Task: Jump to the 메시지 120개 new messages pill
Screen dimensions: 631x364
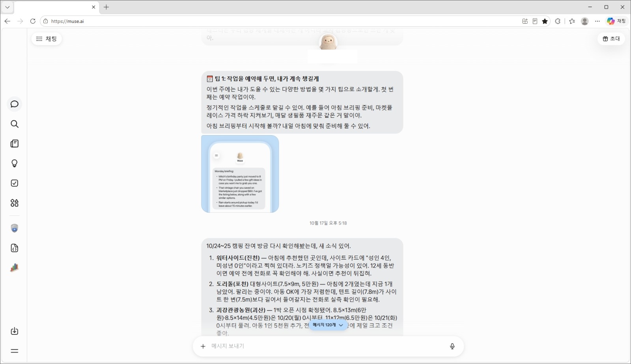Action: coord(328,325)
